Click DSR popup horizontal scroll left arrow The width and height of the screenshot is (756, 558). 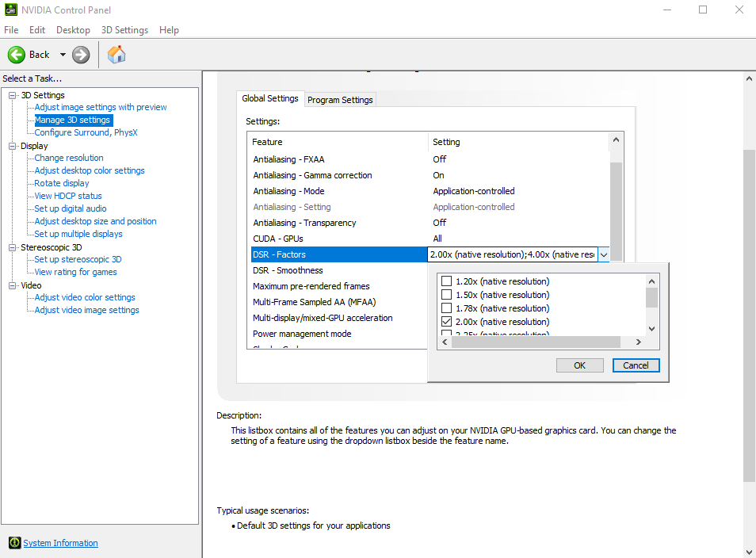pyautogui.click(x=445, y=342)
